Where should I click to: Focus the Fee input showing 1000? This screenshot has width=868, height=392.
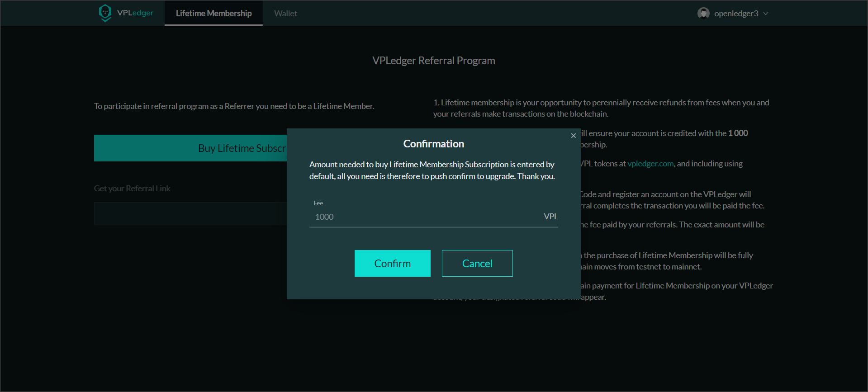click(425, 217)
